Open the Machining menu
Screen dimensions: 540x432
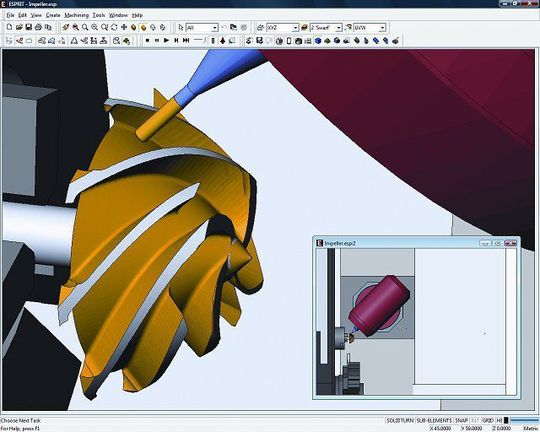pos(76,15)
